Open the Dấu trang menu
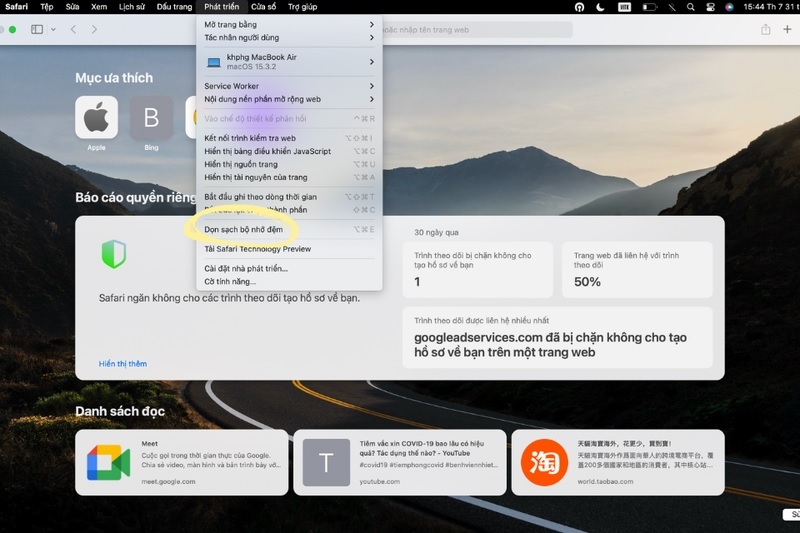Image resolution: width=800 pixels, height=533 pixels. (x=174, y=7)
